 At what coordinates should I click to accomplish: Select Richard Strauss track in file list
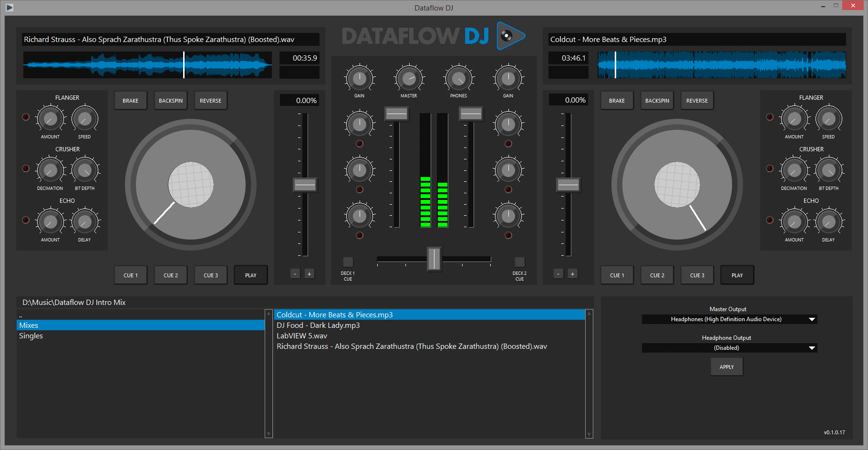(x=430, y=346)
